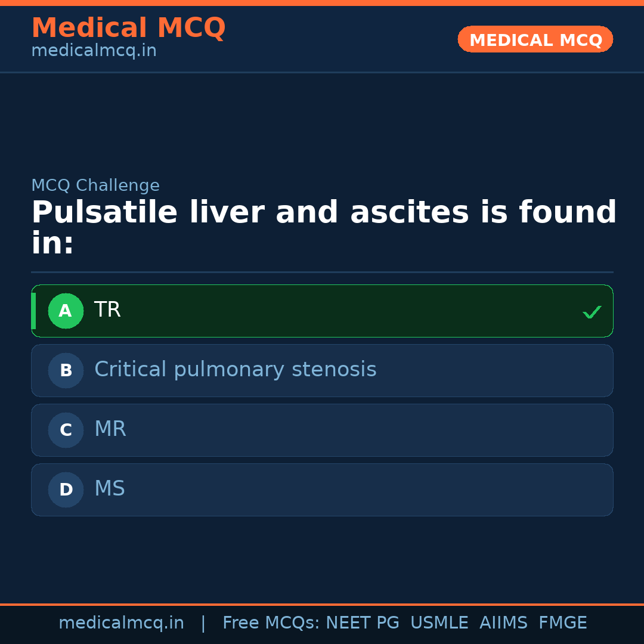This screenshot has height=644, width=644.
Task: Select option B 'Critical pulmonary stenosis'
Action: (x=322, y=370)
